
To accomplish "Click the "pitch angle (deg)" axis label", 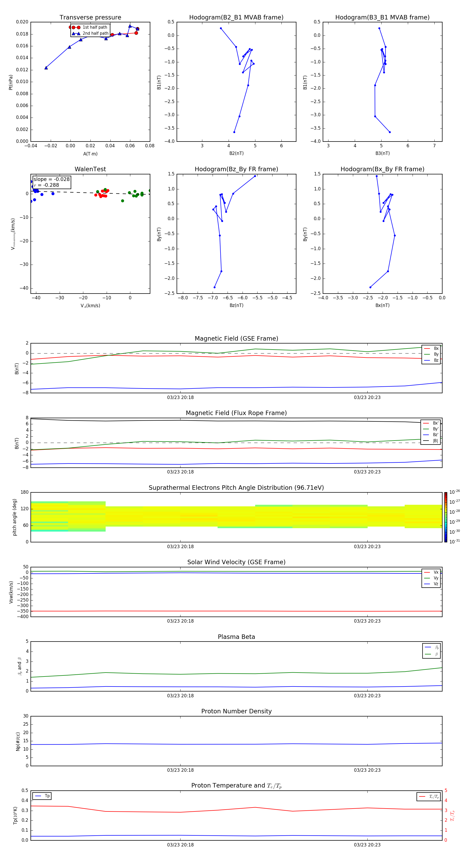I will [x=14, y=517].
